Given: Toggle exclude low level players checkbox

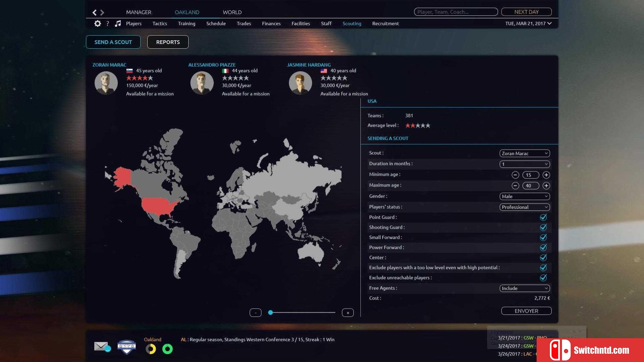Looking at the screenshot, I should [x=543, y=268].
